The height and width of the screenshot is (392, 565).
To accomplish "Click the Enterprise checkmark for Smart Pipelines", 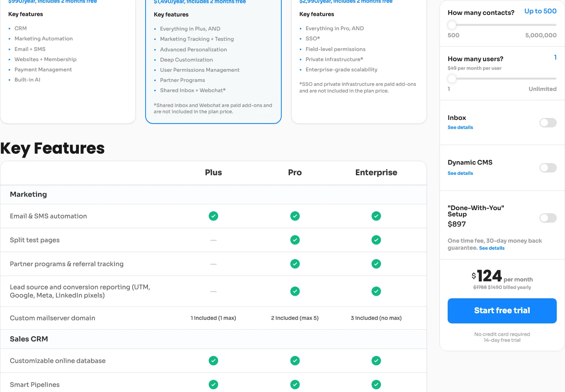I will (376, 385).
